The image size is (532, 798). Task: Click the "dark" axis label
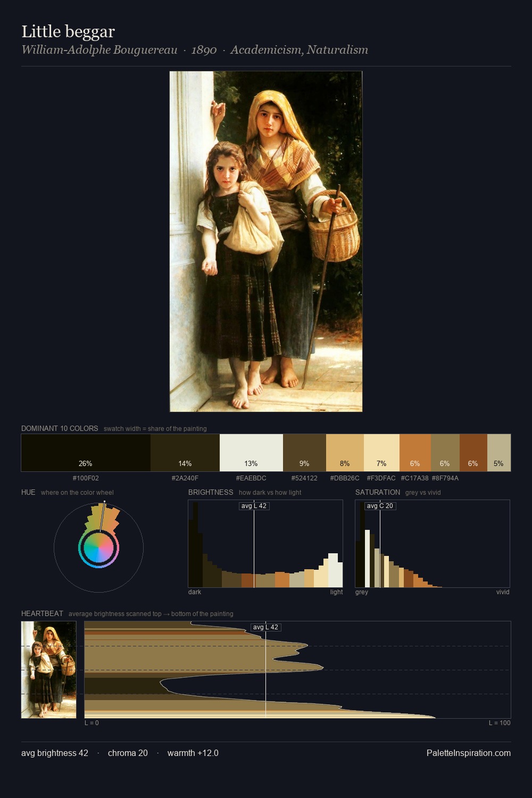click(x=195, y=592)
